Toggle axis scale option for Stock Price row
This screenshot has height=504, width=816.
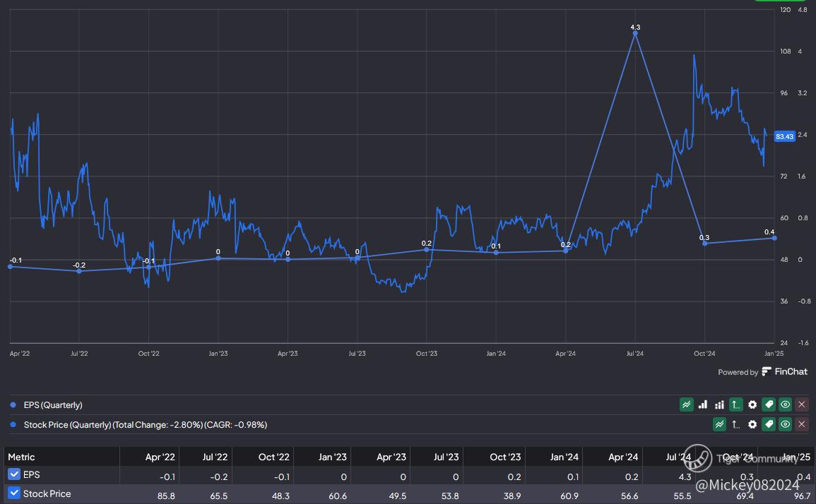tap(735, 424)
